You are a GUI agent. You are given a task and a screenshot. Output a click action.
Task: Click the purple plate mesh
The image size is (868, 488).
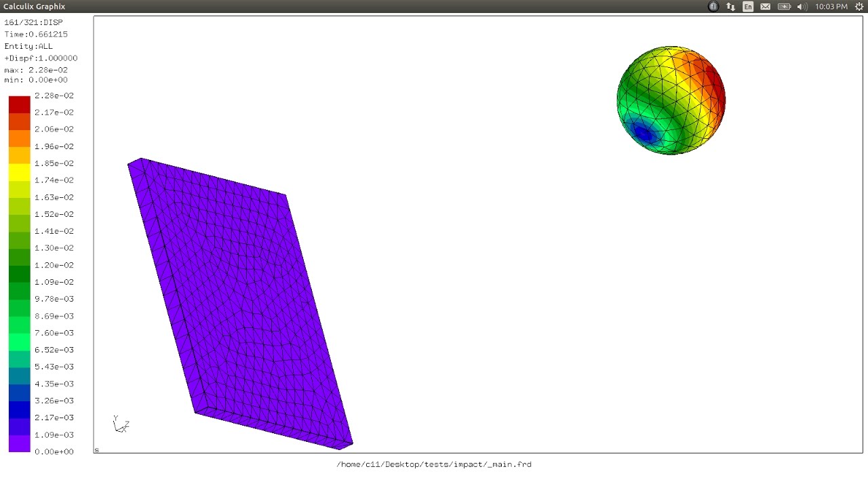click(240, 304)
